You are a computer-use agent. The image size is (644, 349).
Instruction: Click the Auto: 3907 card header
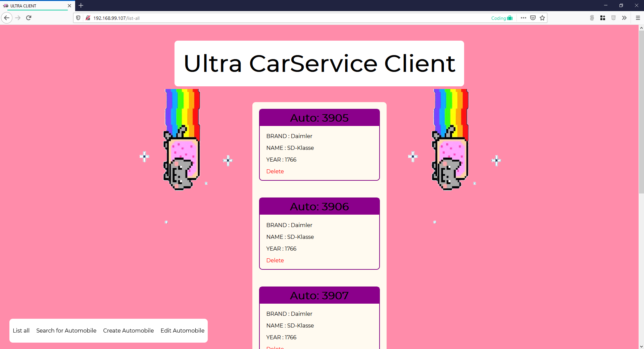click(x=319, y=296)
